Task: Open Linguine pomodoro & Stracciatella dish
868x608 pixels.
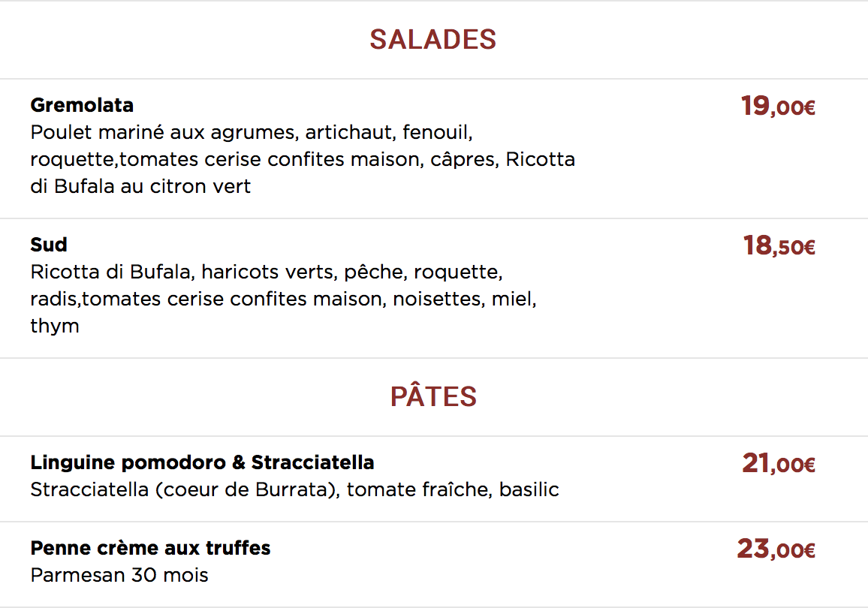Action: click(x=202, y=462)
